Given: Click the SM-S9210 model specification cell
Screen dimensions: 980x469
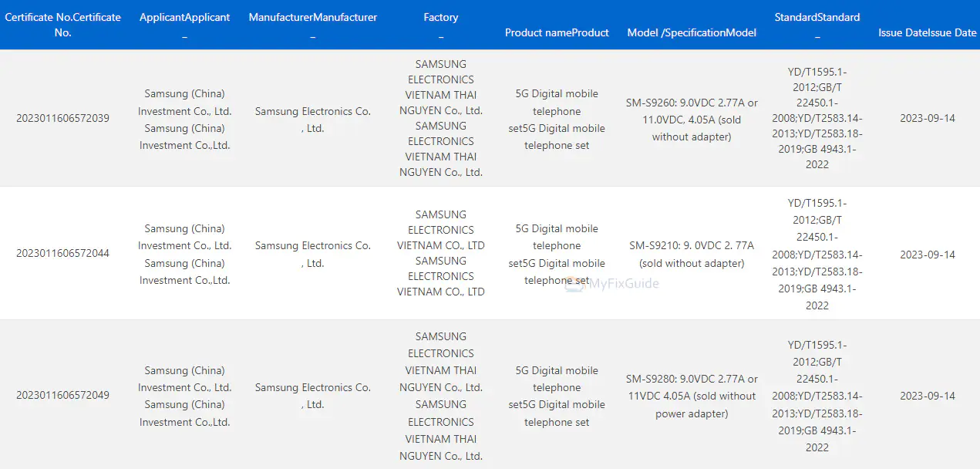Looking at the screenshot, I should pos(692,254).
